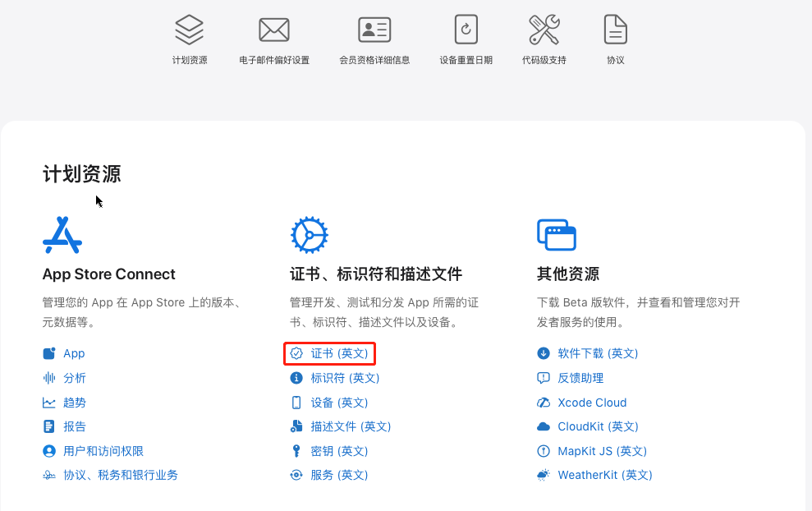Screen dimensions: 812x511
Task: Open 标识符 (英文) link
Action: pos(345,378)
